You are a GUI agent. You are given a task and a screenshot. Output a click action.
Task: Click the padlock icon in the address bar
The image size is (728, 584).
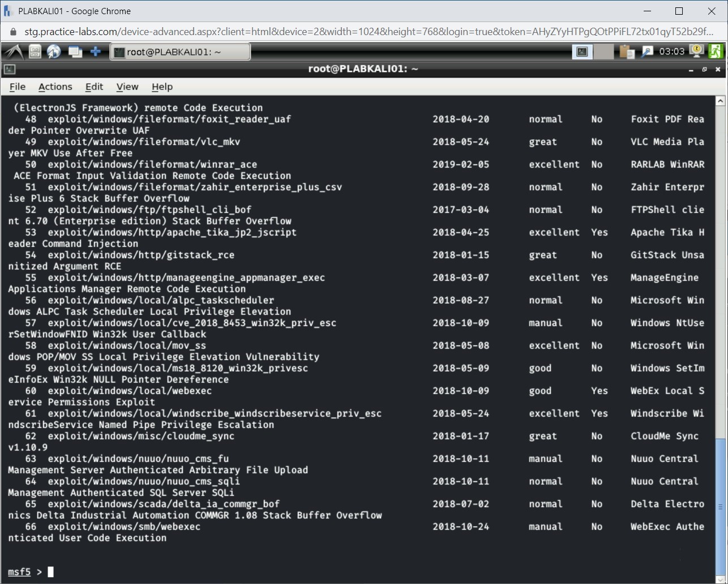click(x=12, y=32)
